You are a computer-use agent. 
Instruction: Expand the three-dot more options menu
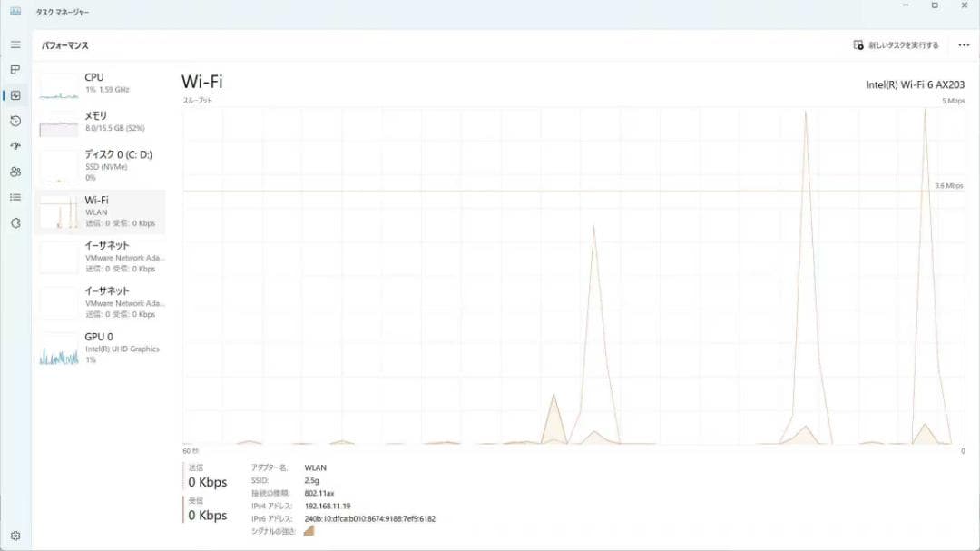[x=964, y=45]
